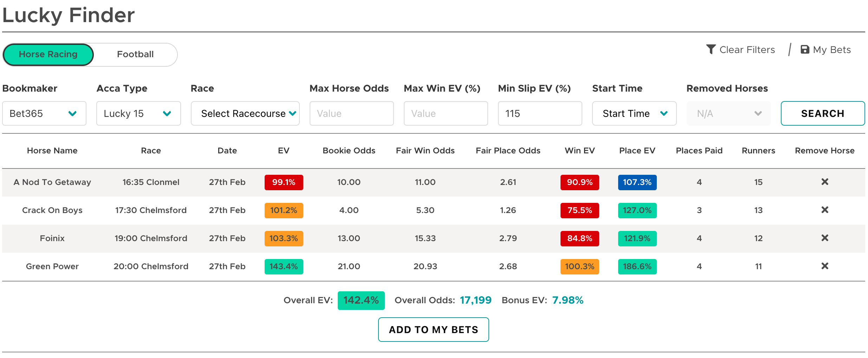
Task: Click the red 99.1% EV badge
Action: point(284,182)
